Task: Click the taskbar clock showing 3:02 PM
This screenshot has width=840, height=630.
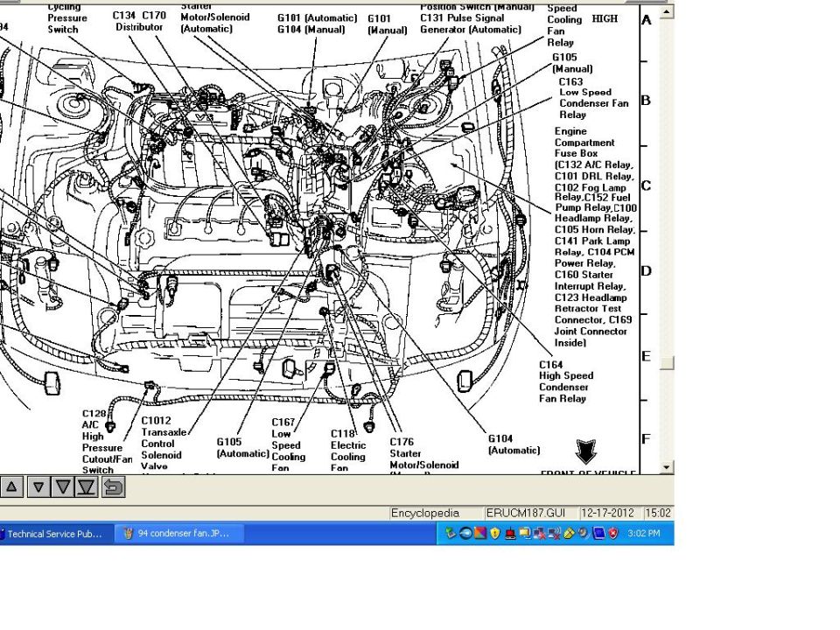Action: point(643,534)
